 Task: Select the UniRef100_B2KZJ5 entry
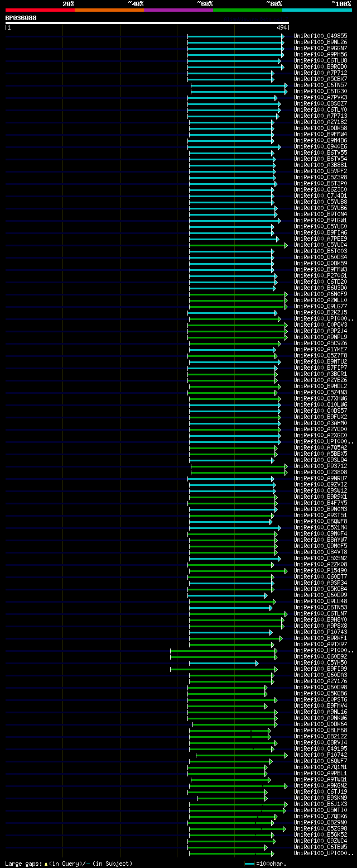(x=321, y=312)
